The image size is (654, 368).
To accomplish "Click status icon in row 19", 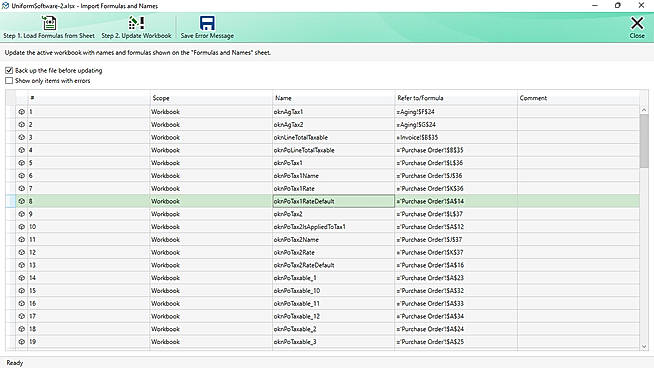I will coord(22,342).
